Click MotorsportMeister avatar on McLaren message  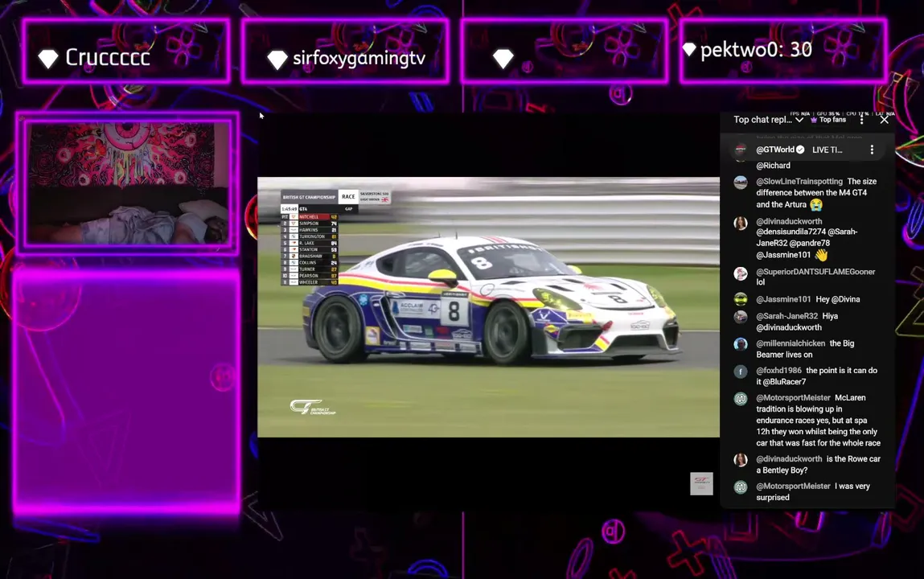click(741, 399)
